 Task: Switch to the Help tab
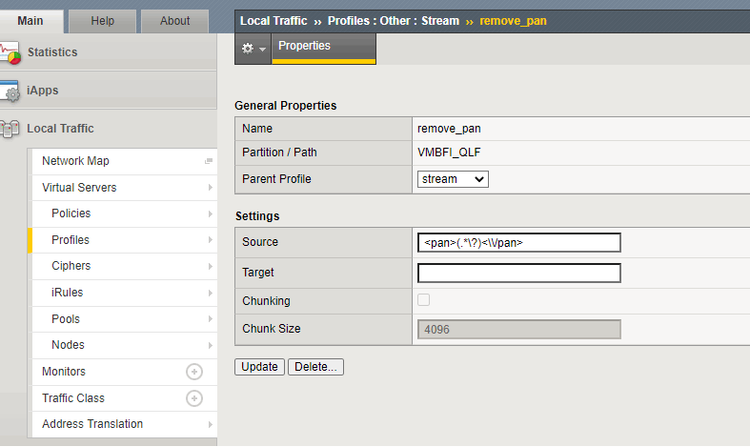(x=103, y=20)
